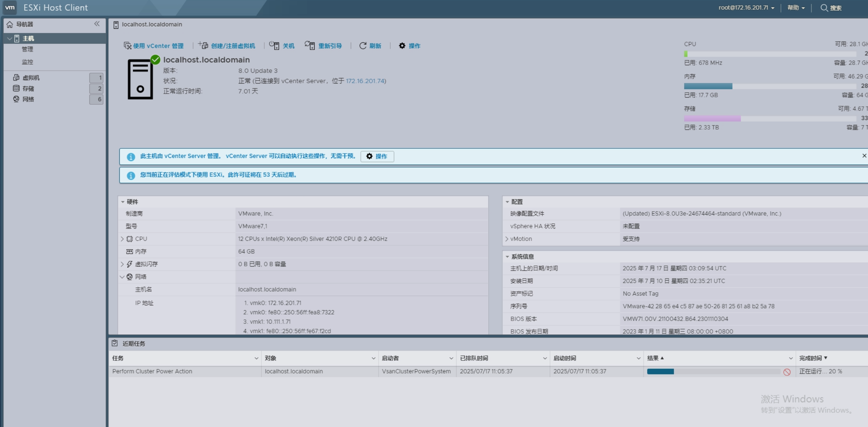Click the 关机 shut down button
The width and height of the screenshot is (868, 427).
pos(282,46)
